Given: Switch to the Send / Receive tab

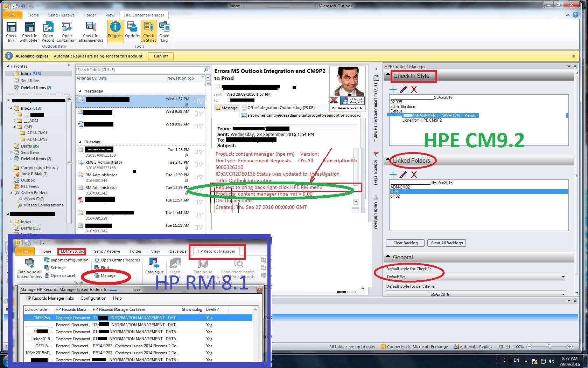Looking at the screenshot, I should [62, 15].
